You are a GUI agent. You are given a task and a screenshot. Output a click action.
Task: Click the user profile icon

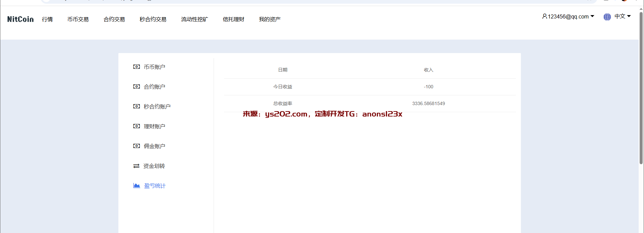544,16
